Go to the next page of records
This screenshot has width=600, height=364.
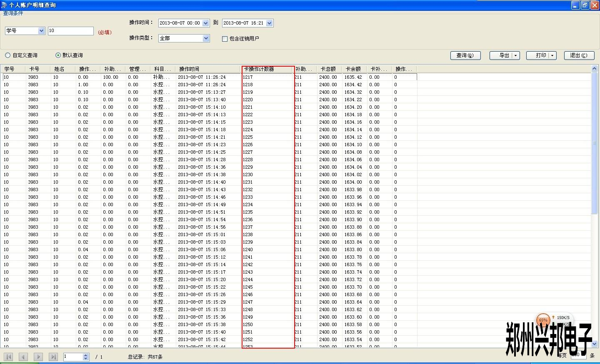tap(38, 357)
